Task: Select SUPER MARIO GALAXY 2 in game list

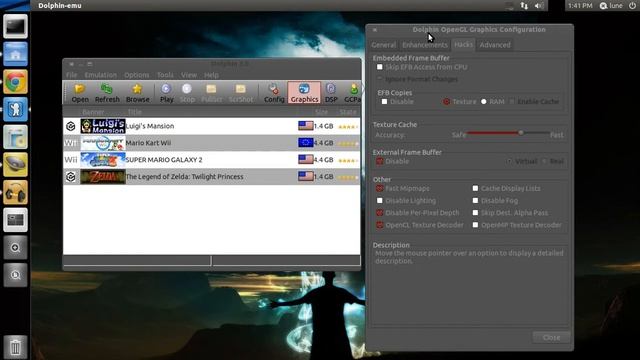Action: click(211, 160)
